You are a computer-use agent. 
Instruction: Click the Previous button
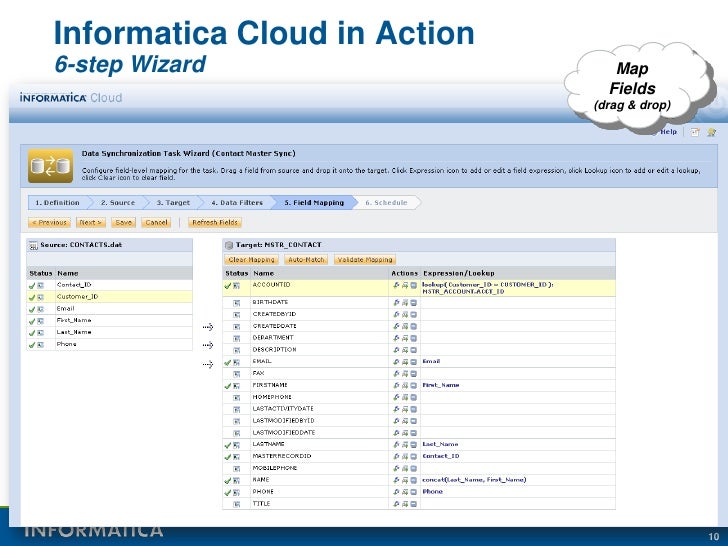pyautogui.click(x=49, y=223)
